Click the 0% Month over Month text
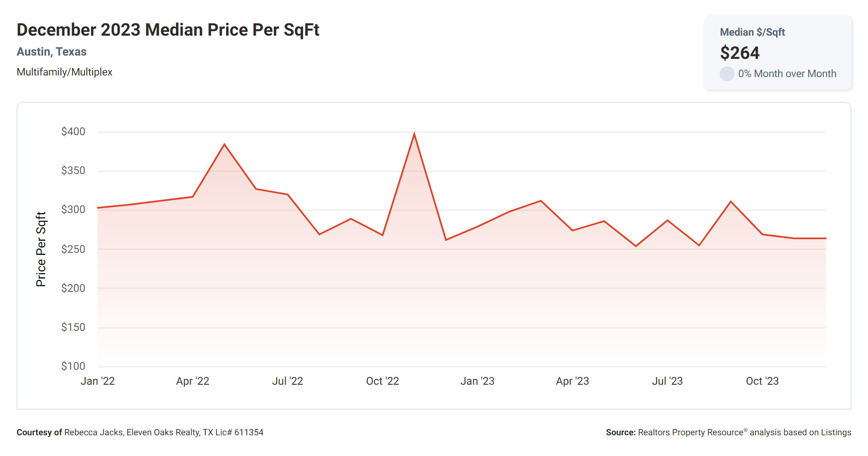868x456 pixels. coord(787,74)
